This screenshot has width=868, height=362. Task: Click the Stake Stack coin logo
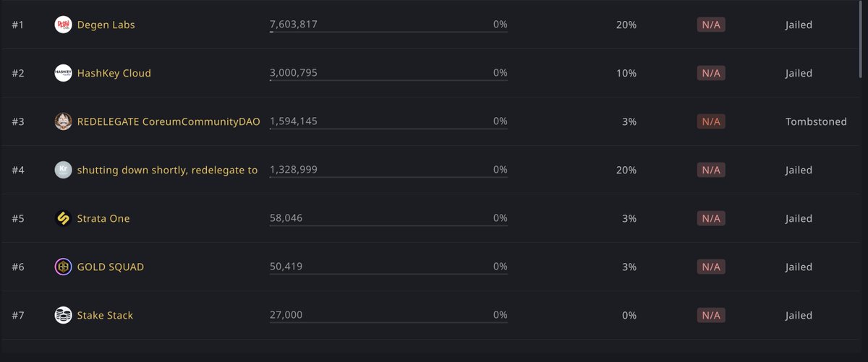tap(63, 315)
